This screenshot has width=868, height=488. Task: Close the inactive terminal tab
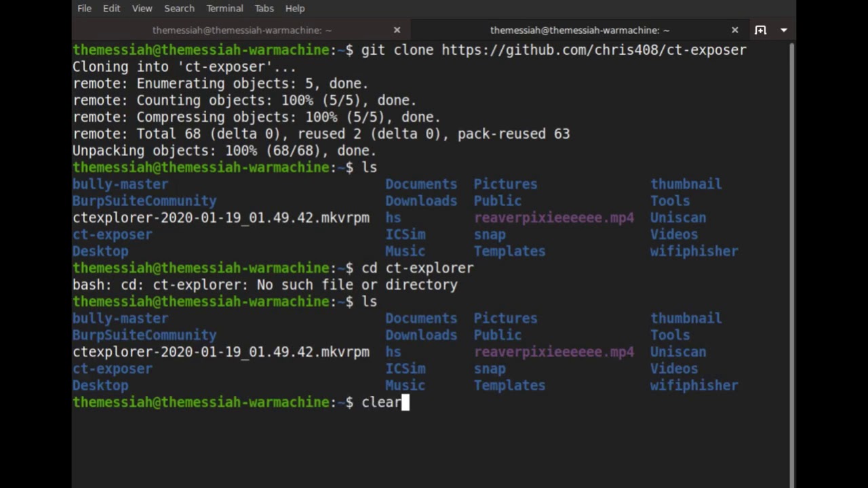(397, 30)
